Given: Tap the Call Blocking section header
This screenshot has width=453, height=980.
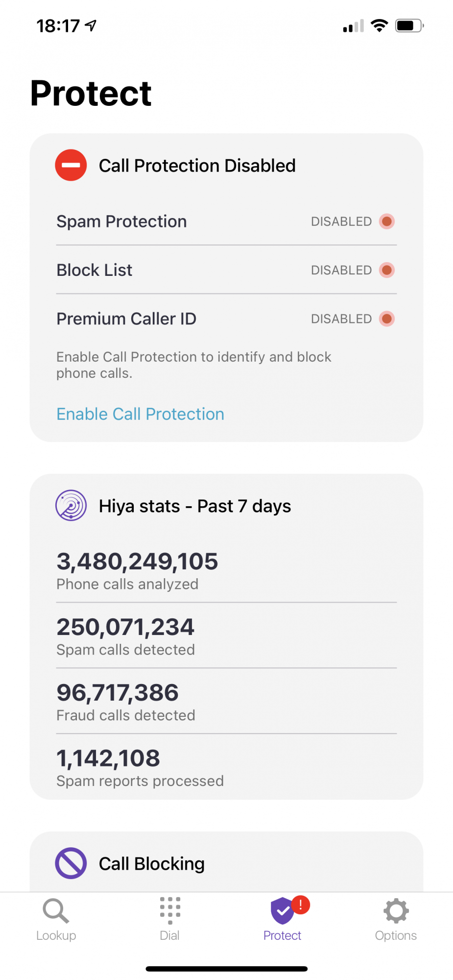Looking at the screenshot, I should pos(152,864).
